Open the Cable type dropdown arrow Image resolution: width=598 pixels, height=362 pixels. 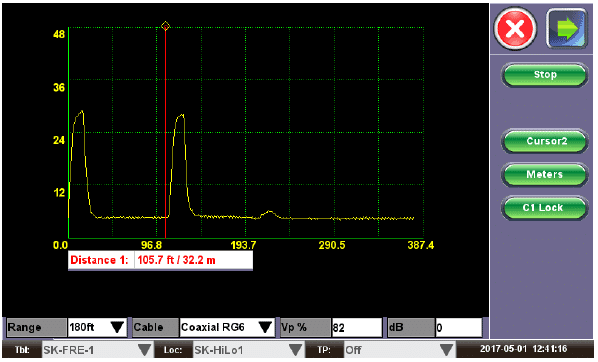tap(265, 327)
